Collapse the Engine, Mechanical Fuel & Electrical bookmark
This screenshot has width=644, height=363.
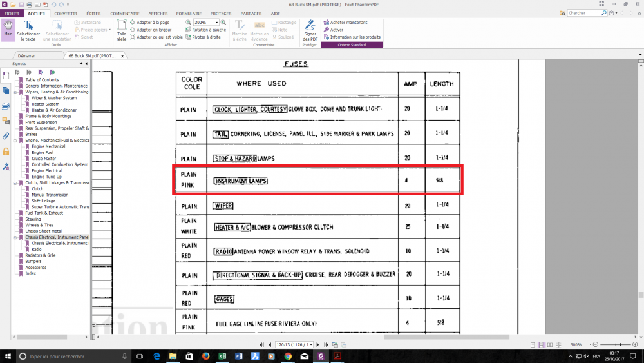(x=16, y=140)
